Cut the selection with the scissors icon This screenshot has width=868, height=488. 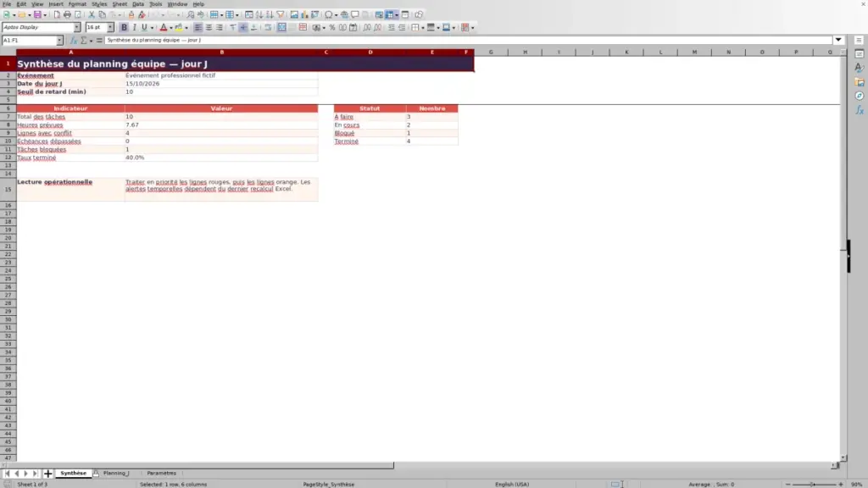click(92, 15)
